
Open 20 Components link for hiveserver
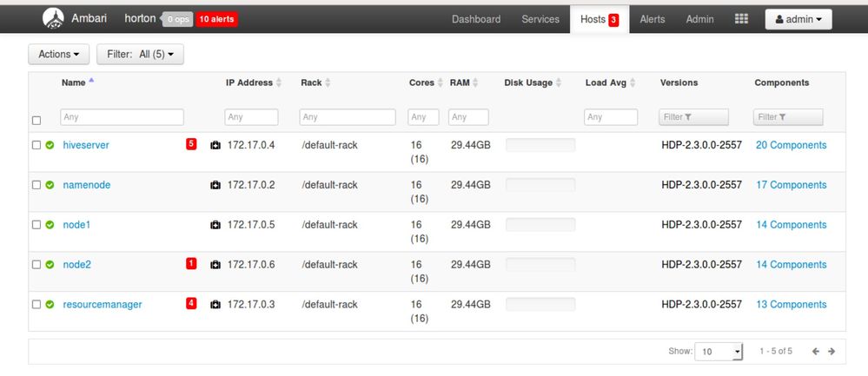click(791, 145)
